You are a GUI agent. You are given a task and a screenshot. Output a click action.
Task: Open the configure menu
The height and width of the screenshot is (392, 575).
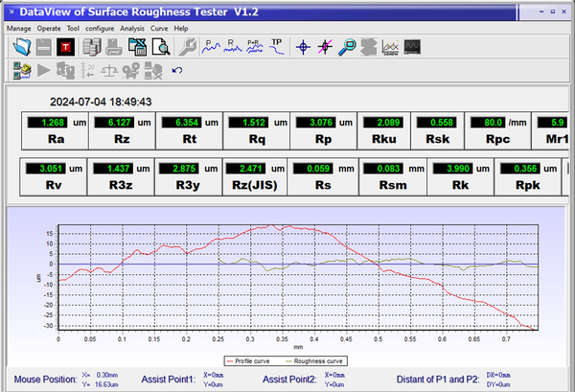tap(100, 29)
